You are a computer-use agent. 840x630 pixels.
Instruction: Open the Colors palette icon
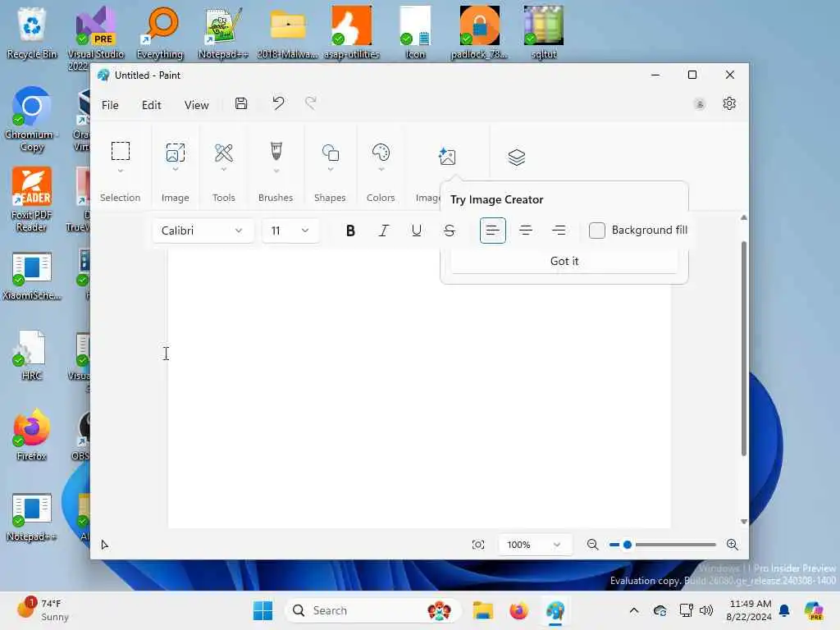(x=381, y=153)
